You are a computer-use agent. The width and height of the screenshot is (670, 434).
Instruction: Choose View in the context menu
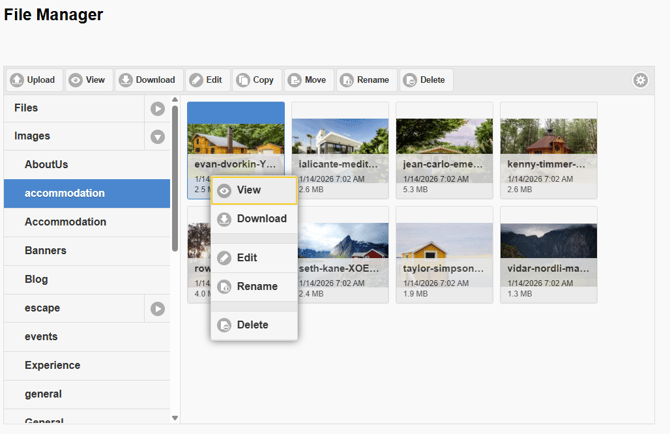tap(254, 190)
